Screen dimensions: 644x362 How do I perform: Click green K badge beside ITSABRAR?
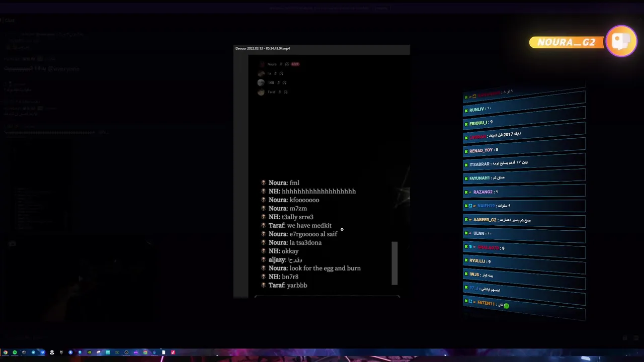click(466, 165)
